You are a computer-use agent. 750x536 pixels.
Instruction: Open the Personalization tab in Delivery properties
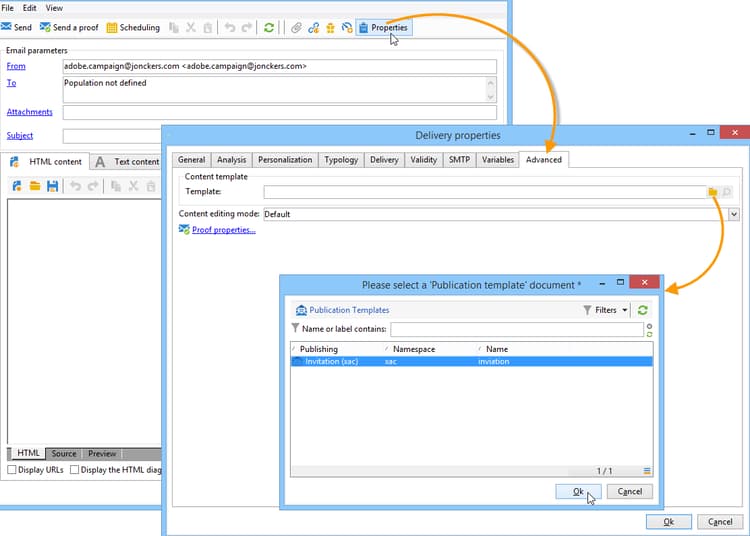click(285, 160)
